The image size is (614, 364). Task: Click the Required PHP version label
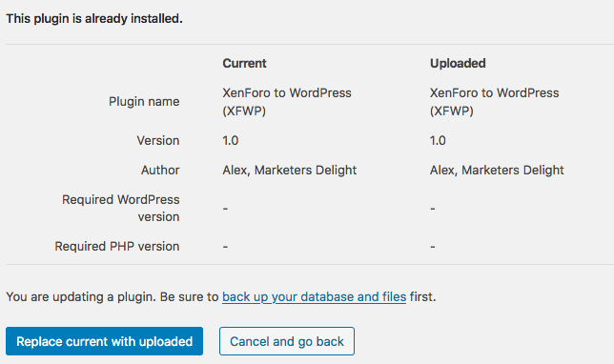click(117, 246)
